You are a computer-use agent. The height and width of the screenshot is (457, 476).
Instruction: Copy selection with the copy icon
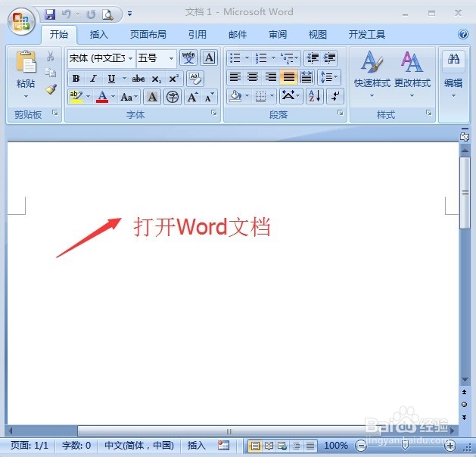pyautogui.click(x=51, y=72)
